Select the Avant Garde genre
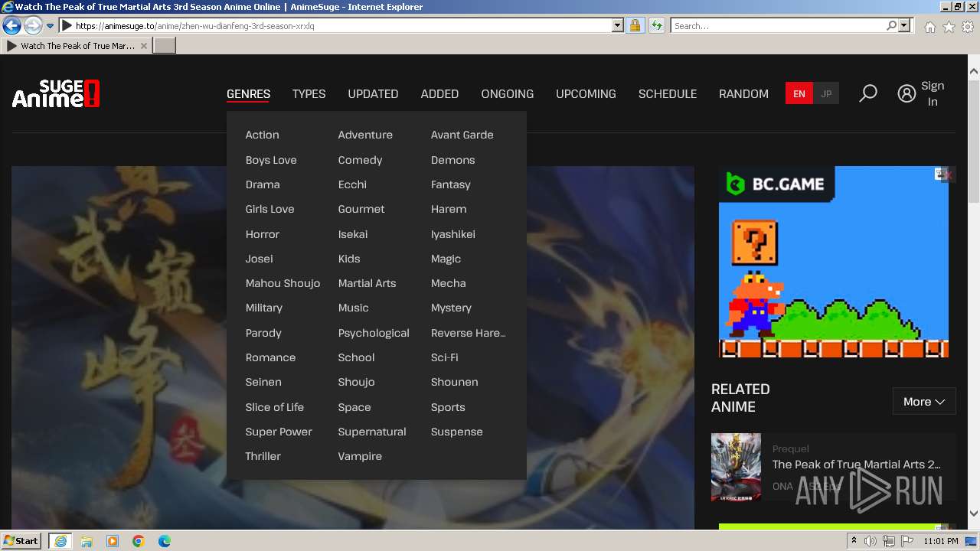980x551 pixels. (462, 135)
